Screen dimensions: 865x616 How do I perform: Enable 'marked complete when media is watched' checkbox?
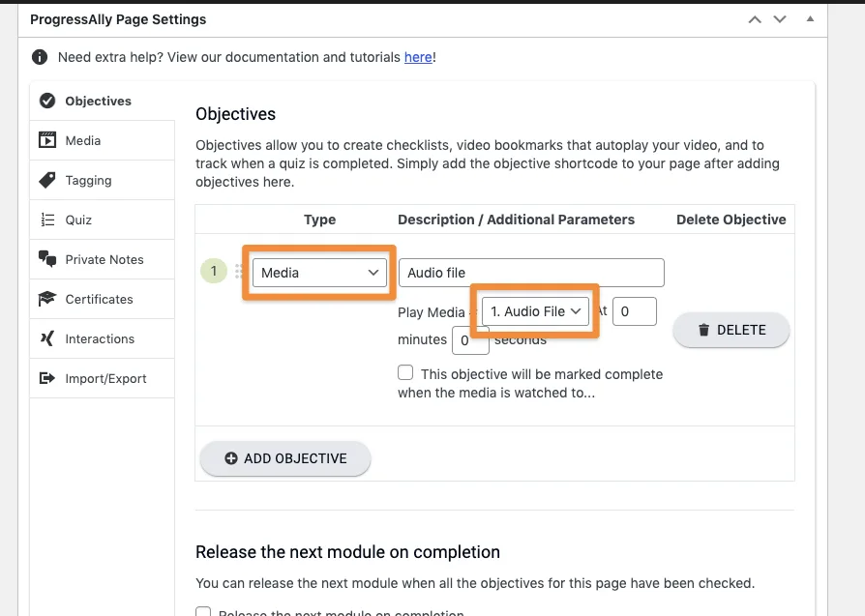(405, 373)
